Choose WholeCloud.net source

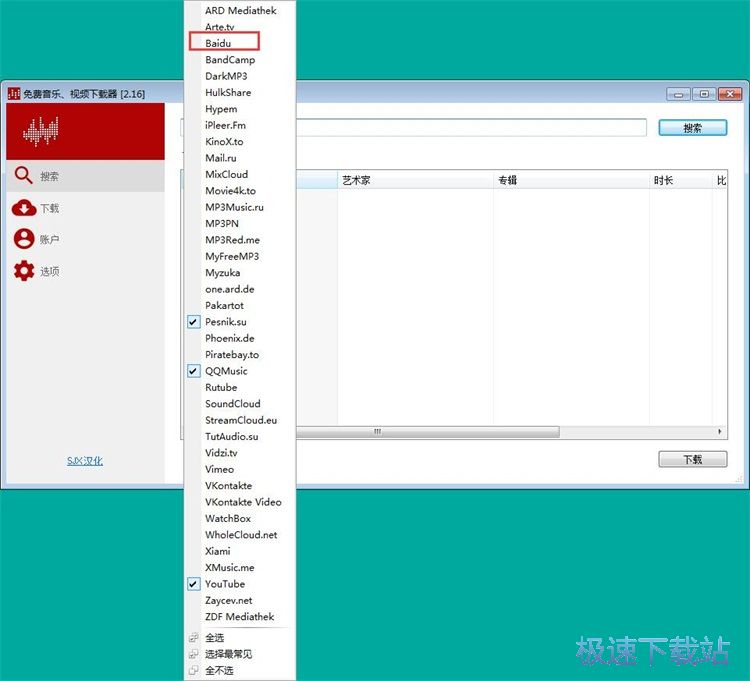pos(239,535)
